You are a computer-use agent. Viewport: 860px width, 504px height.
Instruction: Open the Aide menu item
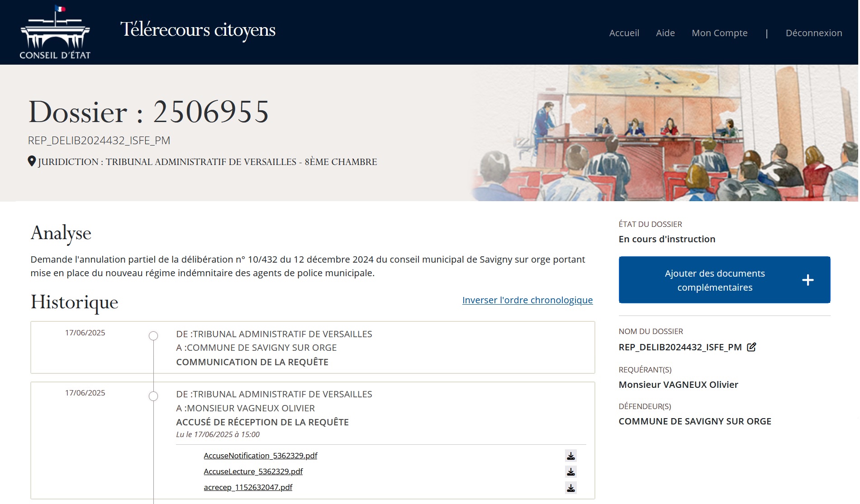665,33
